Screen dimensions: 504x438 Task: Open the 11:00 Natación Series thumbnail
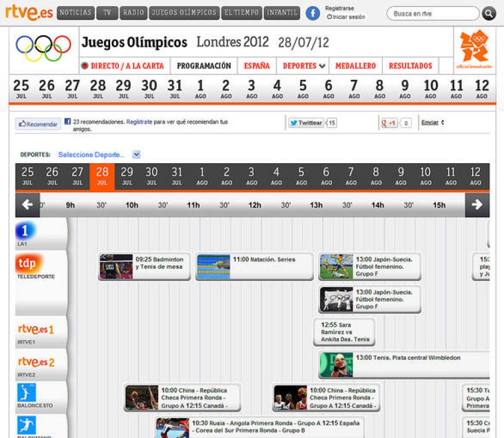pyautogui.click(x=213, y=267)
